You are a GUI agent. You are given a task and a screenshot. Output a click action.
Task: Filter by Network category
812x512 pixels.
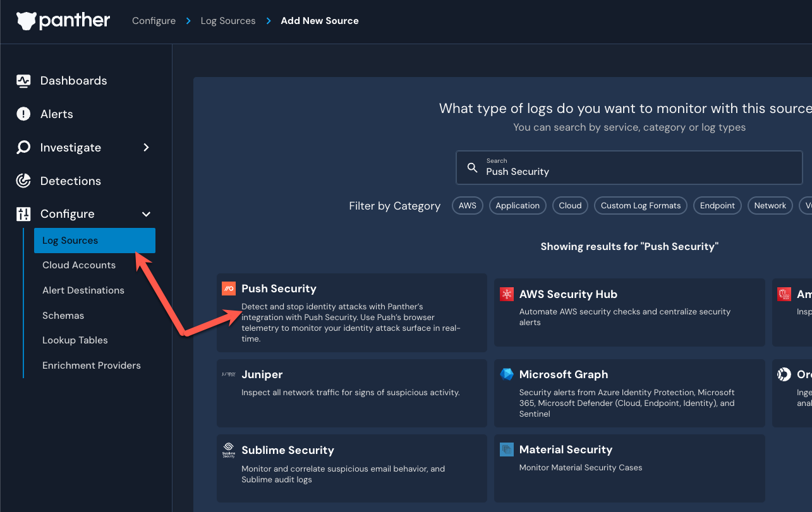(x=770, y=206)
